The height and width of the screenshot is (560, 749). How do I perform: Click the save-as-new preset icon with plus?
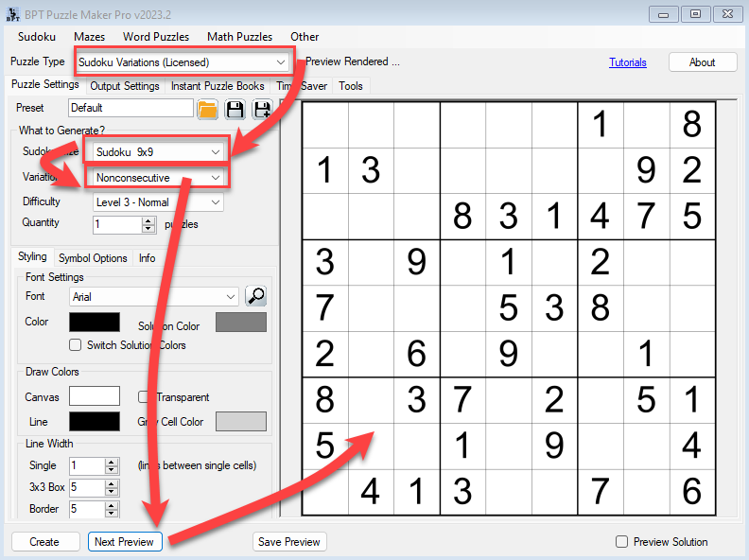260,110
